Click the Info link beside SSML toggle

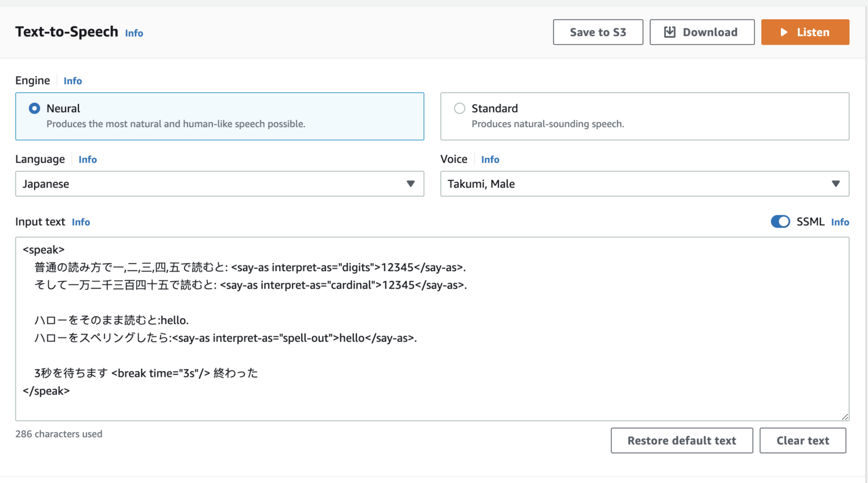pos(840,221)
